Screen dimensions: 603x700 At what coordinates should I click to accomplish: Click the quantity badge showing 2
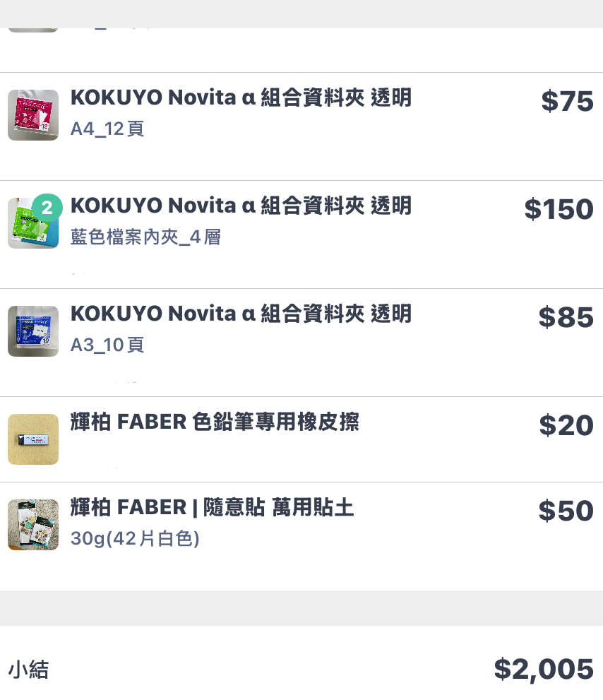pyautogui.click(x=47, y=208)
